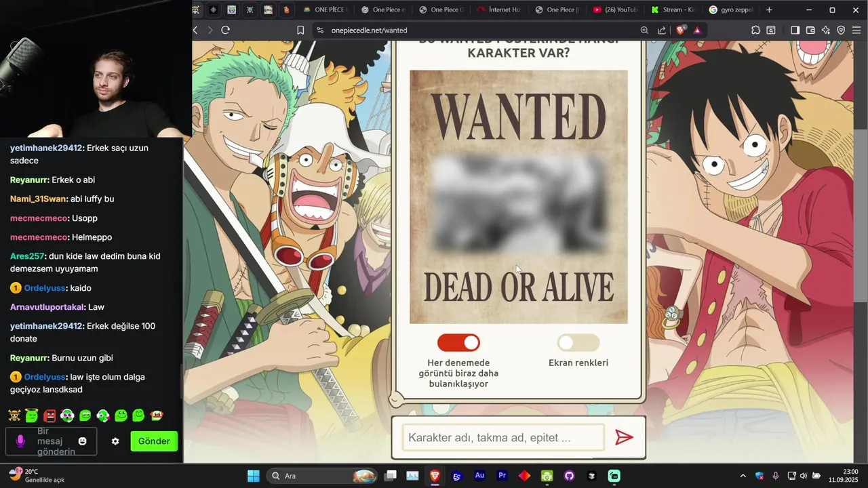The image size is (868, 488).
Task: Open the browser hamburger menu
Action: point(856,30)
